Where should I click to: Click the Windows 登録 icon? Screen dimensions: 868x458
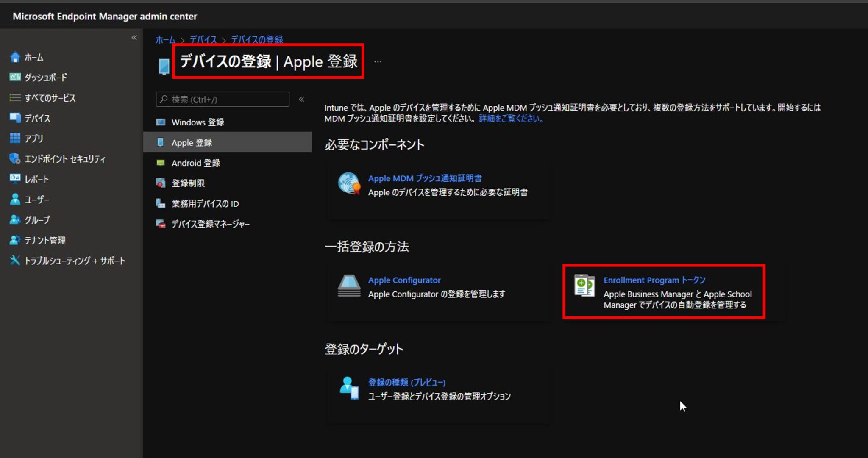pos(161,122)
